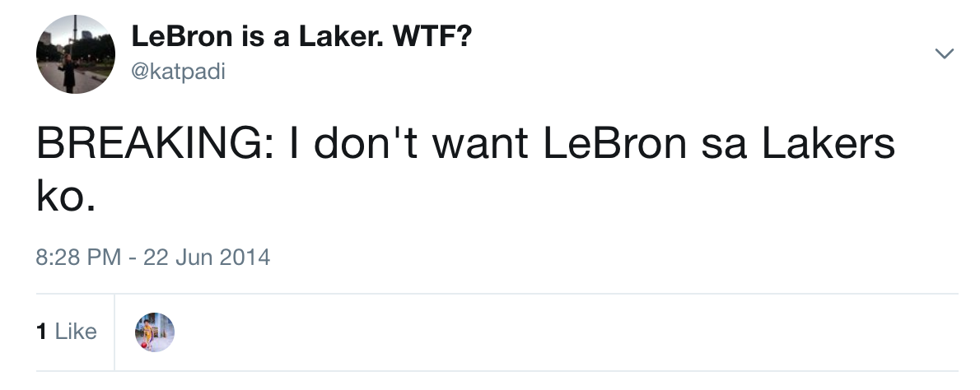This screenshot has width=980, height=390.
Task: Click the word "Lakers" in the tweet body
Action: [x=828, y=146]
